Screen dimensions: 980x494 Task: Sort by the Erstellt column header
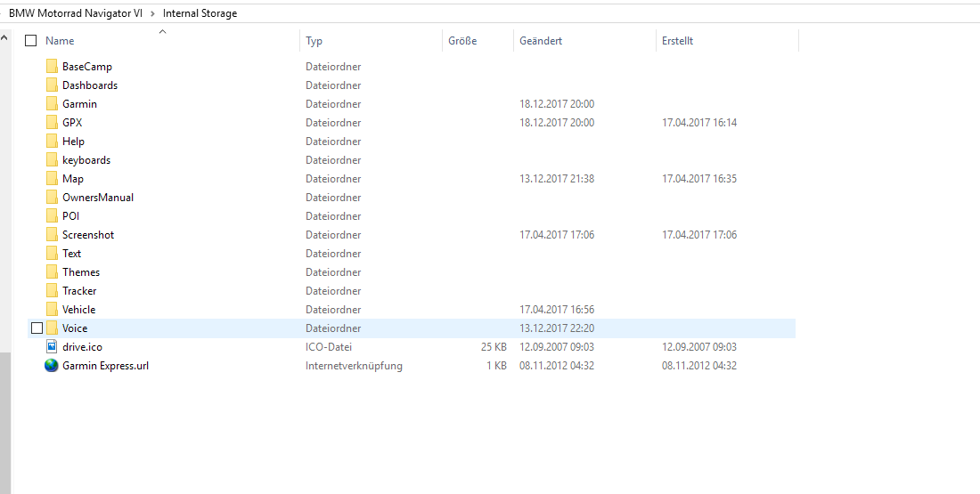pos(677,41)
